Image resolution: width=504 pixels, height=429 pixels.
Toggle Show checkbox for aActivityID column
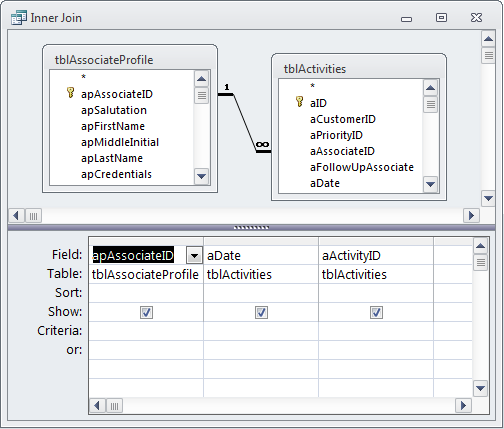pos(376,312)
